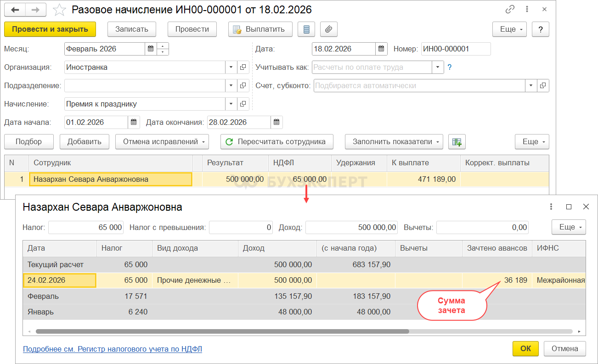Open Еще menu in employee dialog

(x=569, y=227)
